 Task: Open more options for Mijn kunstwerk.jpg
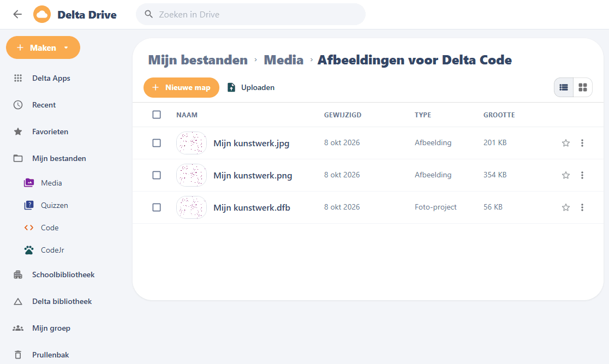pyautogui.click(x=582, y=143)
